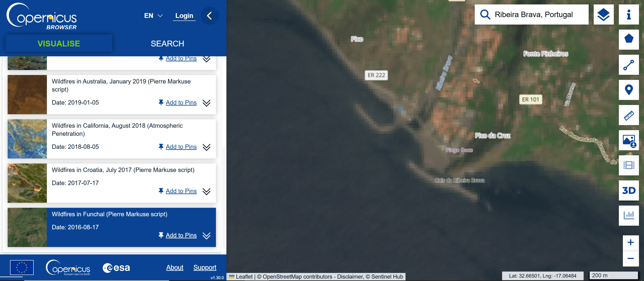644x281 pixels.
Task: Open the histogram chart tool
Action: pyautogui.click(x=628, y=215)
